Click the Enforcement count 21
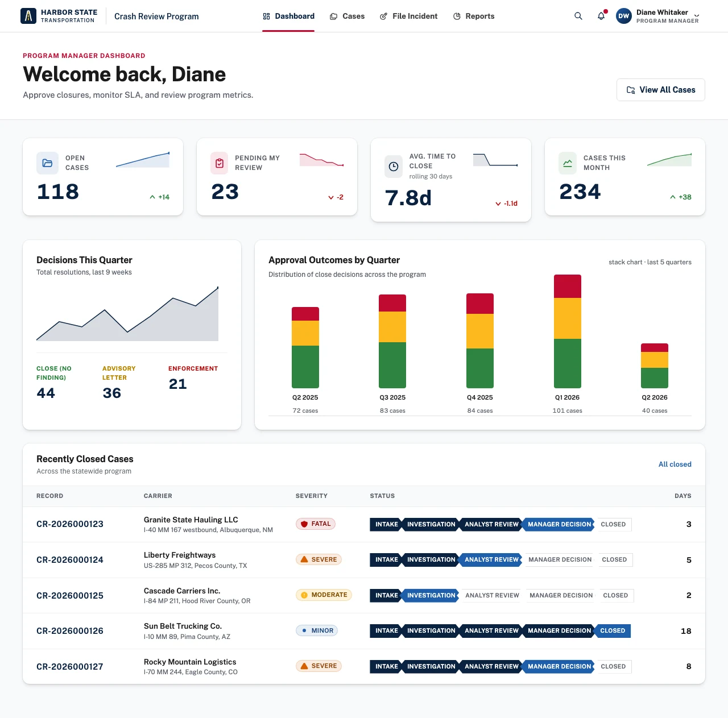 tap(178, 384)
